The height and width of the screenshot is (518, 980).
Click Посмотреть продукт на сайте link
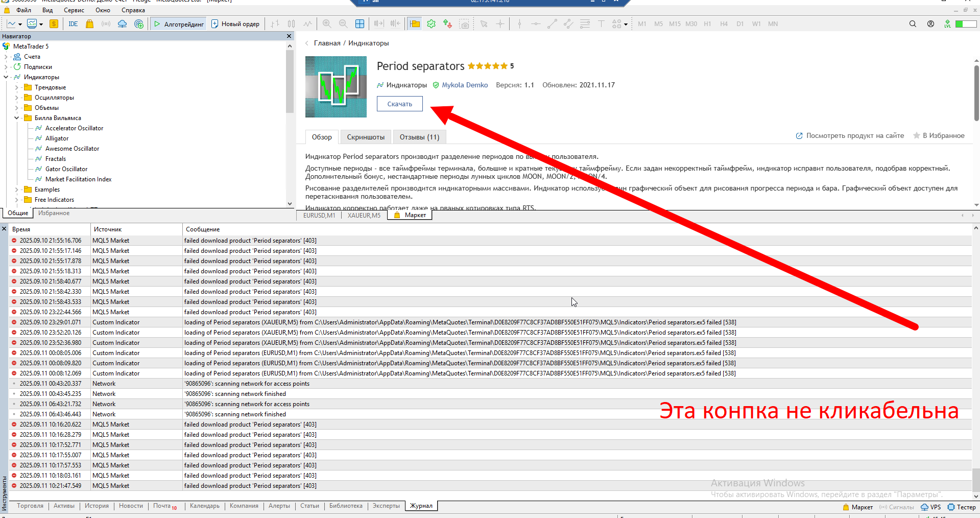coord(850,135)
